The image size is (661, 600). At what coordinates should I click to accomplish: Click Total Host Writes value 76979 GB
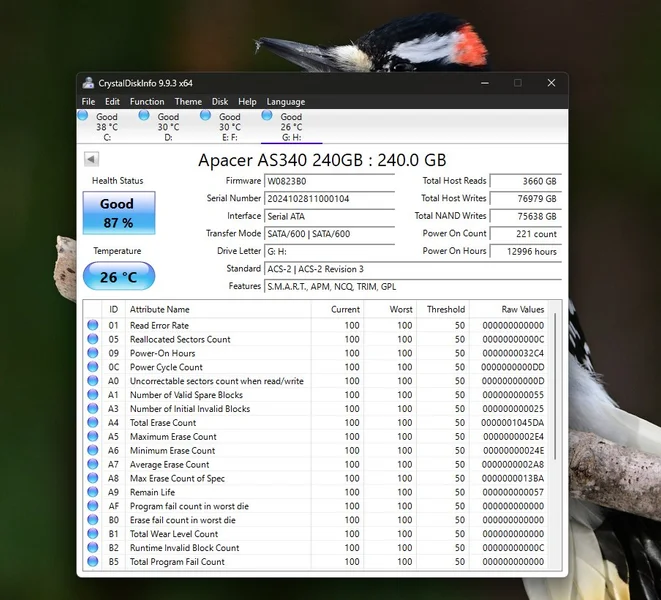click(525, 199)
